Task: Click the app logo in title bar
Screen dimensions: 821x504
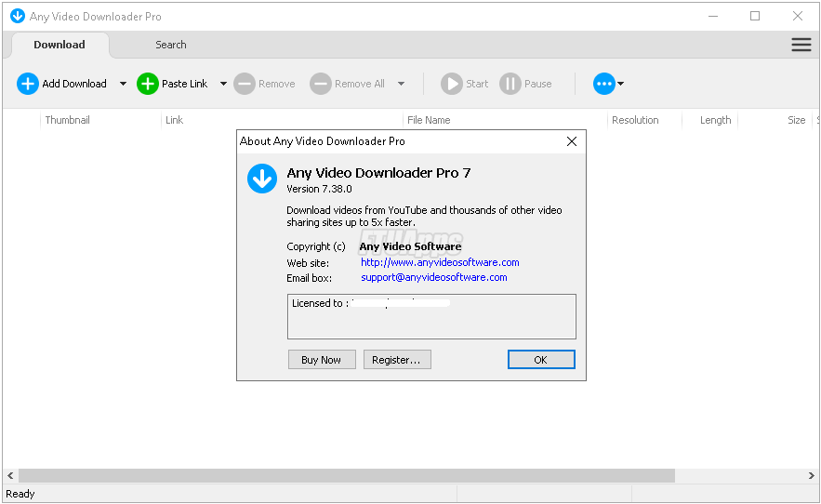Action: (x=18, y=16)
